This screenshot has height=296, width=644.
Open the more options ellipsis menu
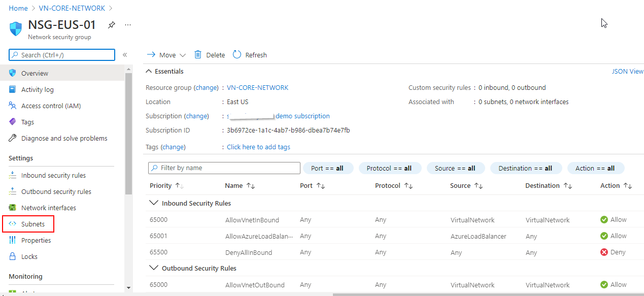coord(128,25)
